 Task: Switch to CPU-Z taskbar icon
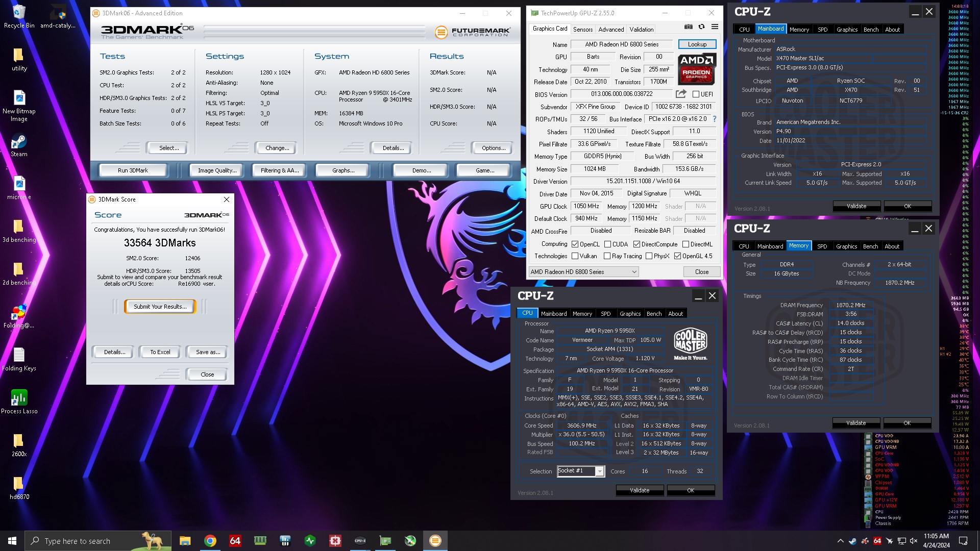360,541
